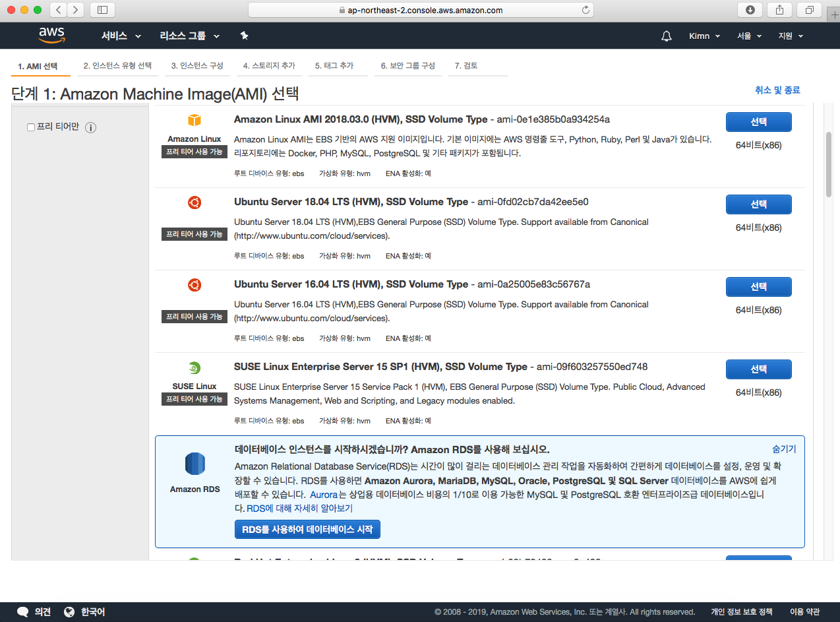Enable the free tier only checkbox
The width and height of the screenshot is (840, 622).
(x=31, y=127)
